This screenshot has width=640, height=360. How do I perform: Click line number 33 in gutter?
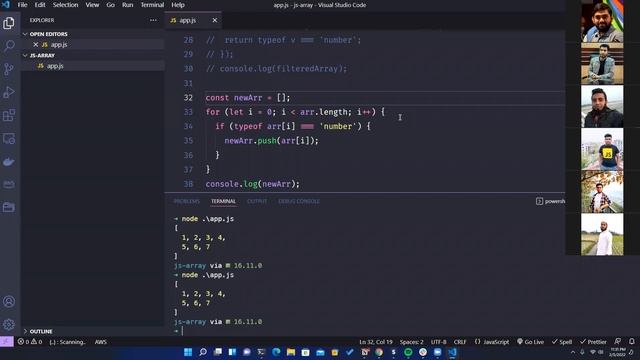pos(188,112)
